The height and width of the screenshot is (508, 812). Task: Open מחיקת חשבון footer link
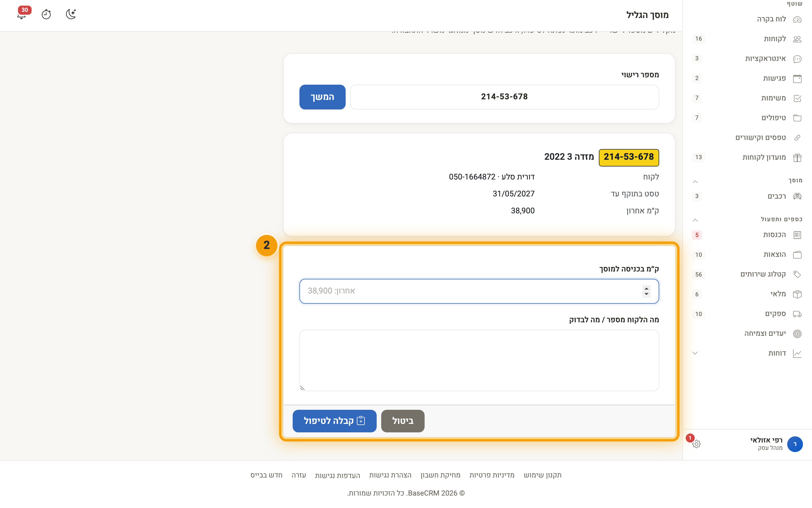pos(440,475)
